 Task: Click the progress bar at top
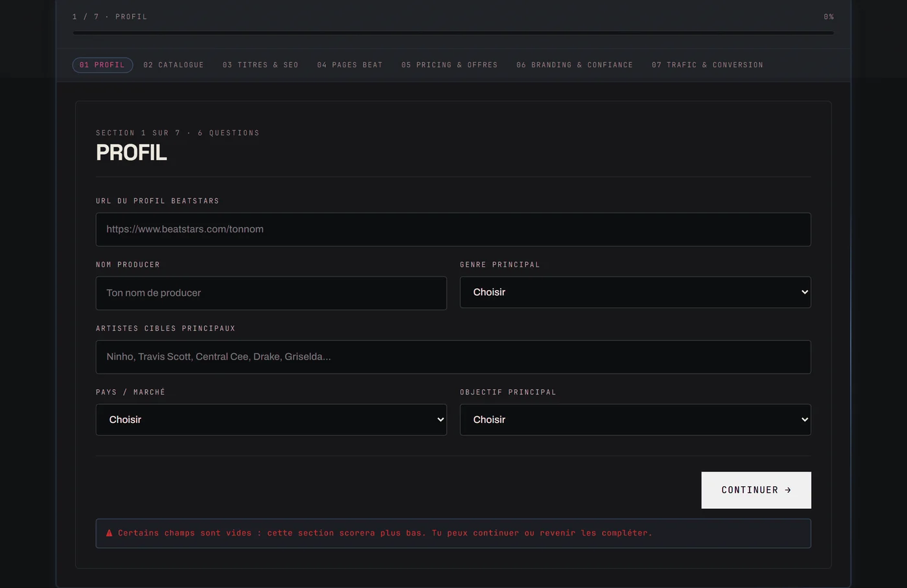(454, 32)
